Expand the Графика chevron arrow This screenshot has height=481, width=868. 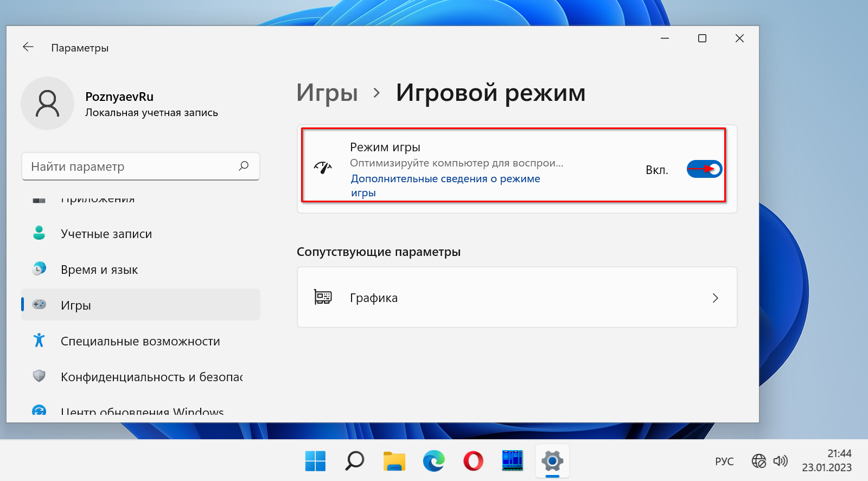tap(715, 298)
